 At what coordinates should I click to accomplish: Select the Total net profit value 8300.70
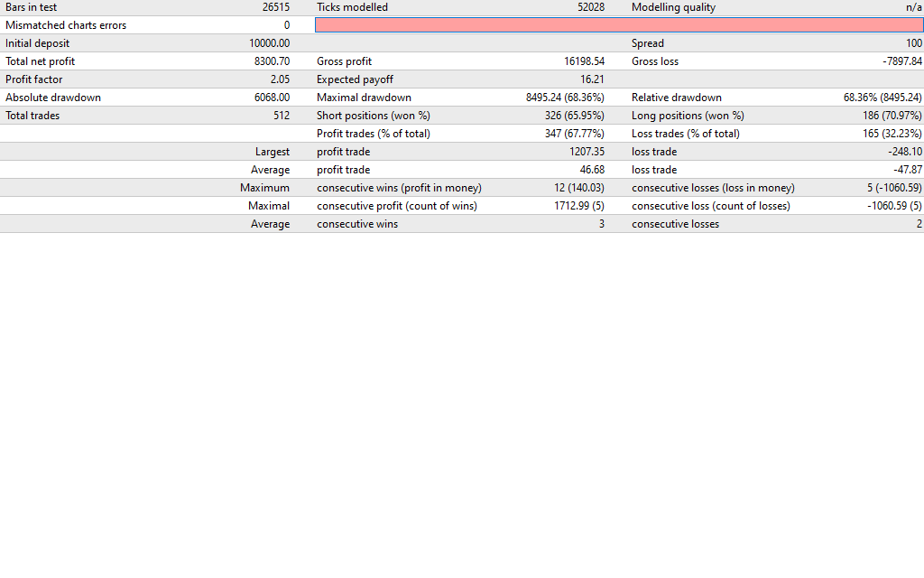[x=272, y=61]
